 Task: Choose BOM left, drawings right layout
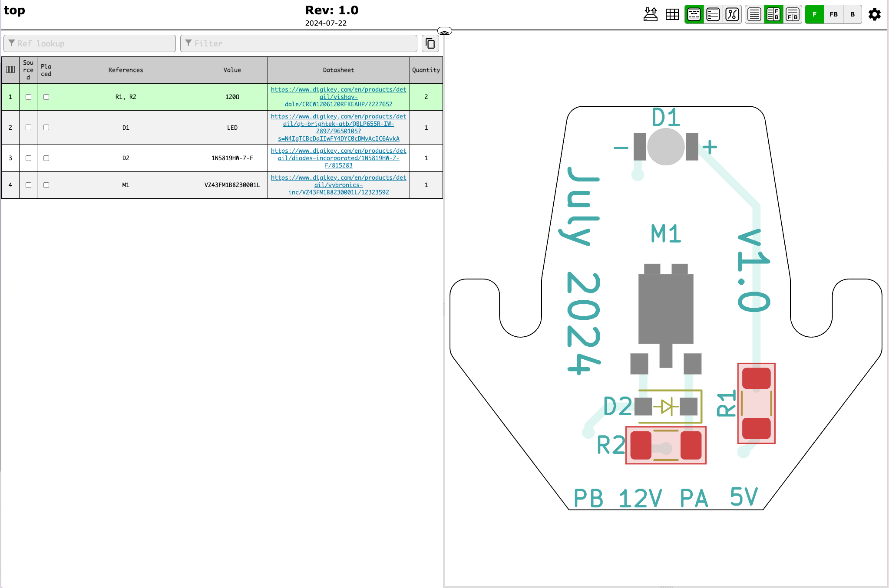(773, 14)
